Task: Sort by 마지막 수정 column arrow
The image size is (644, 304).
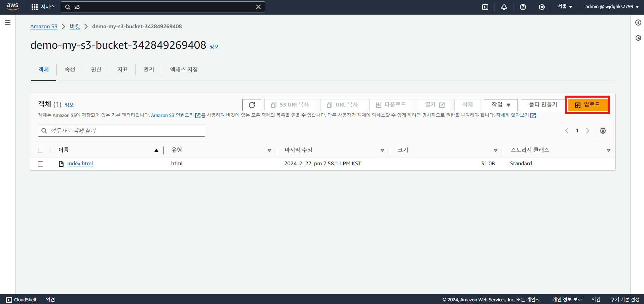Action: coord(382,150)
